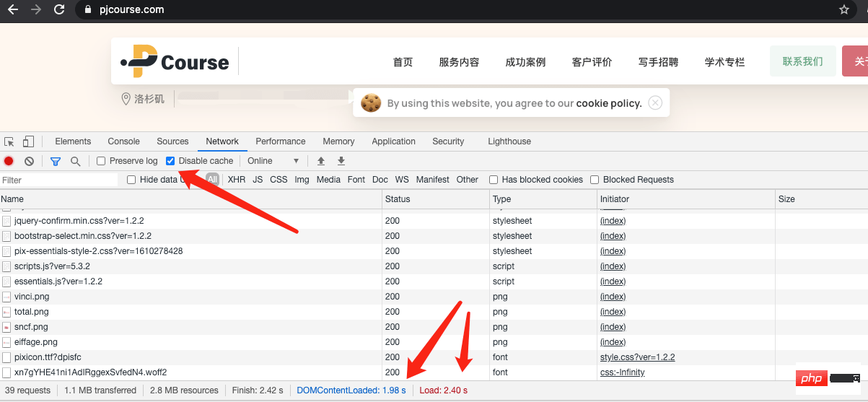Open the Online throttling dropdown

coord(273,161)
